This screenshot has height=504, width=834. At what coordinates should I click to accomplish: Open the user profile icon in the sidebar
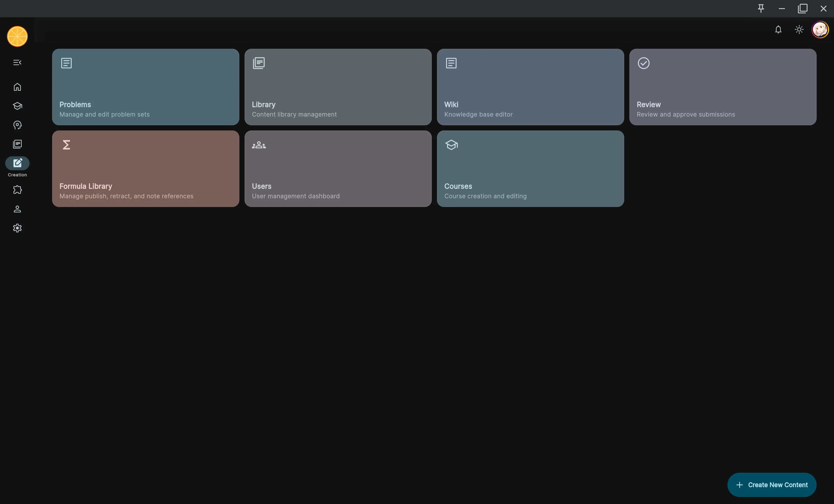17,209
